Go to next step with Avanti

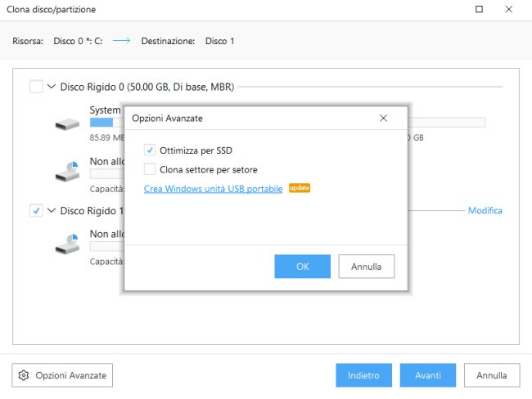(427, 375)
